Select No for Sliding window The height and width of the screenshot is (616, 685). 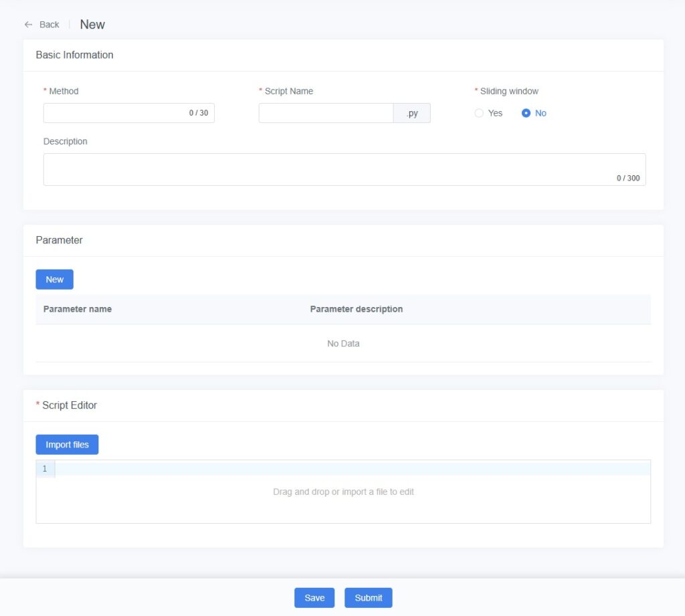526,113
